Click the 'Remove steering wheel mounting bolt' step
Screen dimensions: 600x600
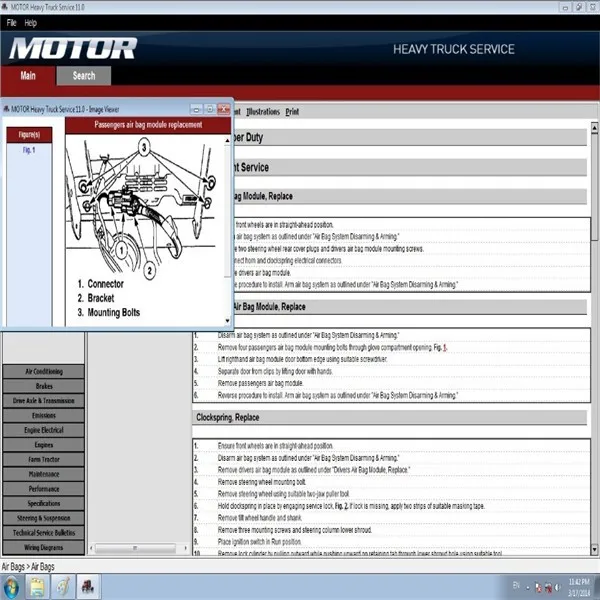pos(262,482)
